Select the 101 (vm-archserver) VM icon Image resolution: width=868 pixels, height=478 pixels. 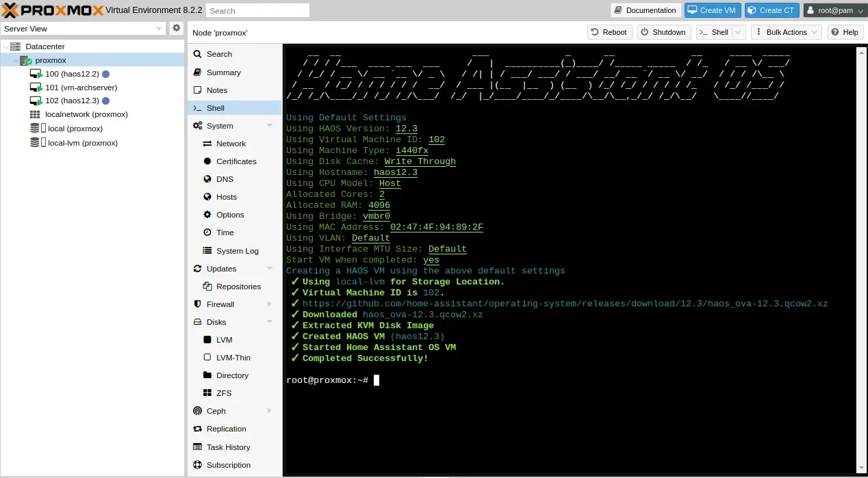(x=36, y=88)
